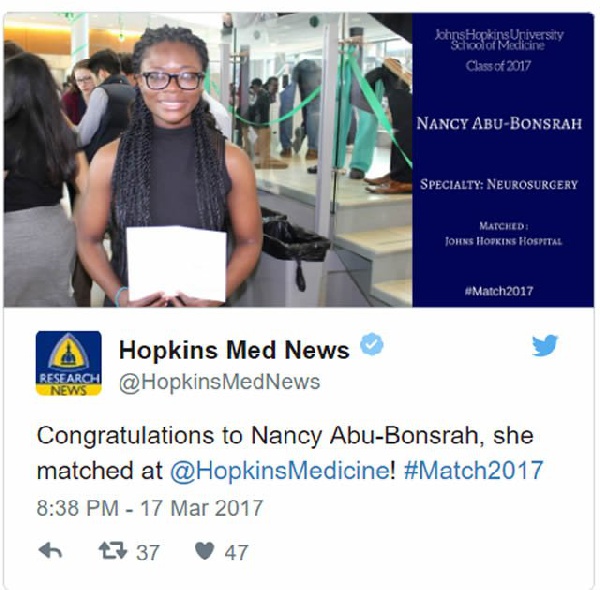Open the Hopkins Med News display name
Image resolution: width=600 pixels, height=590 pixels.
234,350
